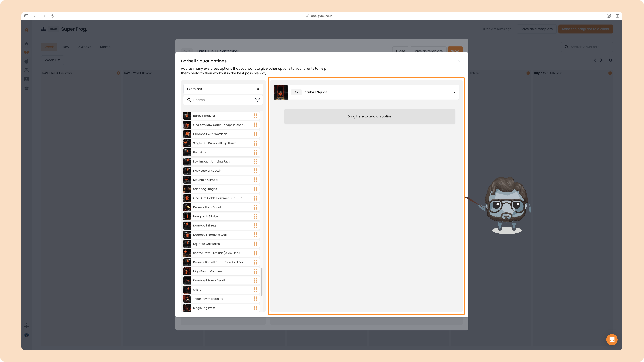
Task: Select Dumbbell Farmer's Walk row
Action: pos(221,235)
